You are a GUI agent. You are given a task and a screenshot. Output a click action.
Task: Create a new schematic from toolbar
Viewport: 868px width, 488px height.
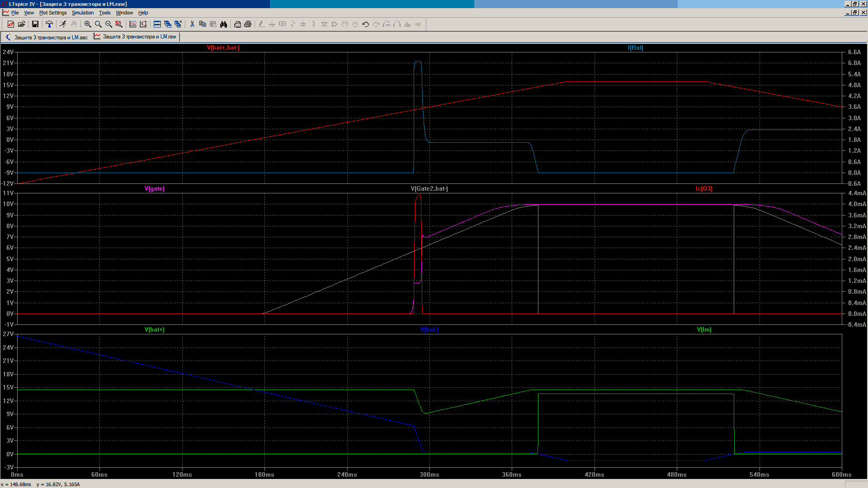point(11,24)
